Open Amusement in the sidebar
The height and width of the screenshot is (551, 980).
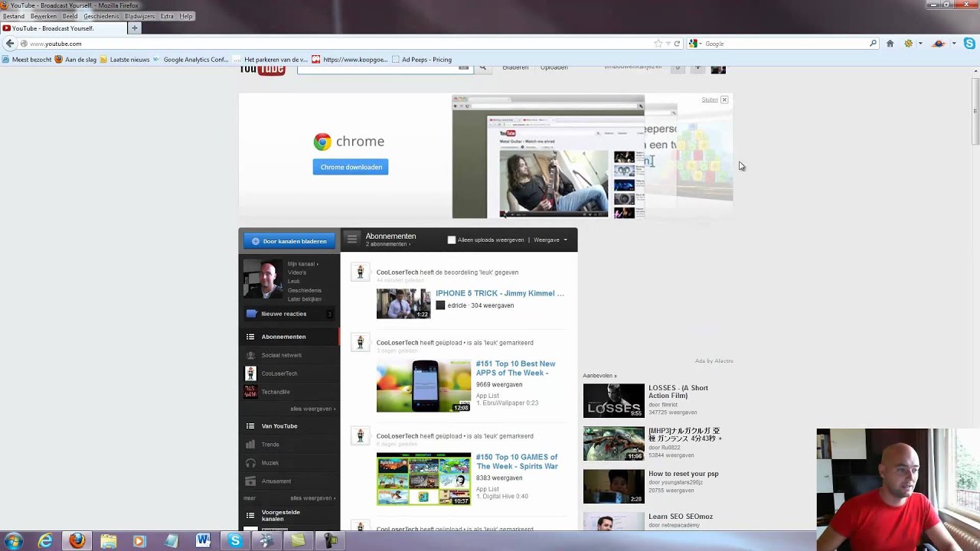point(276,481)
